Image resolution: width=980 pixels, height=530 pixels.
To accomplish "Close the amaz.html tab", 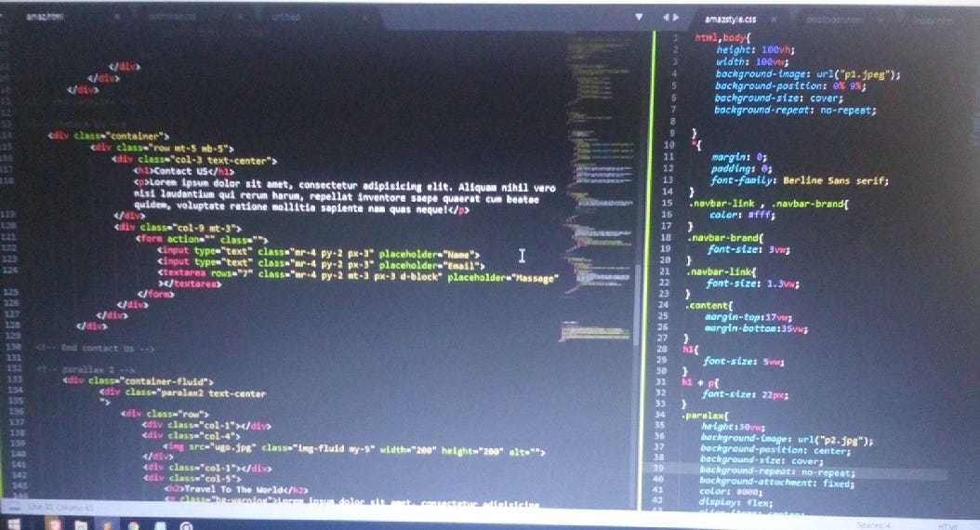I will 116,17.
